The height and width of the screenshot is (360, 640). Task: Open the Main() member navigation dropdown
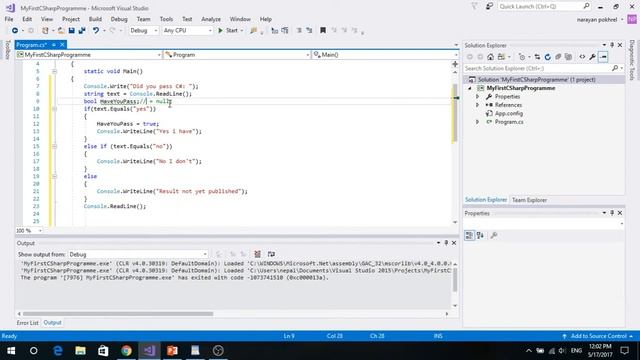[x=385, y=55]
